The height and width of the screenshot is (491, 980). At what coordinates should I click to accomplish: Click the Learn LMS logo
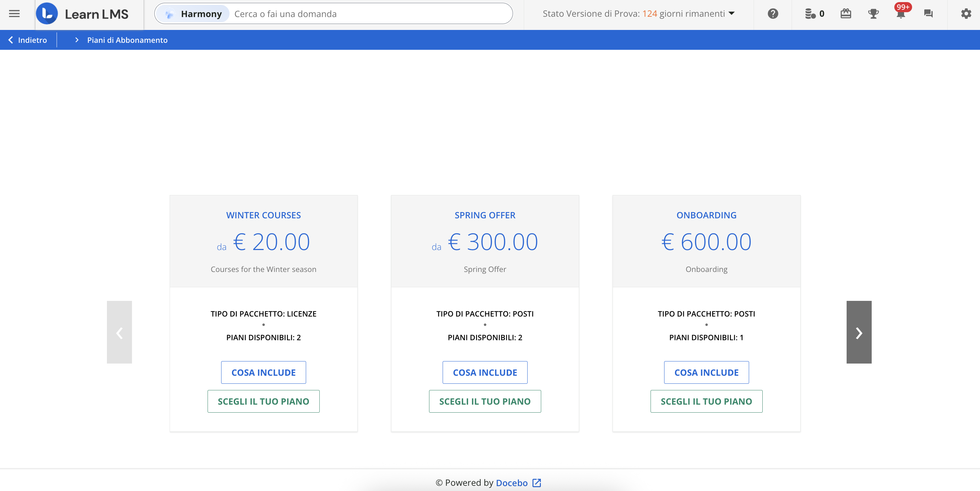(83, 14)
